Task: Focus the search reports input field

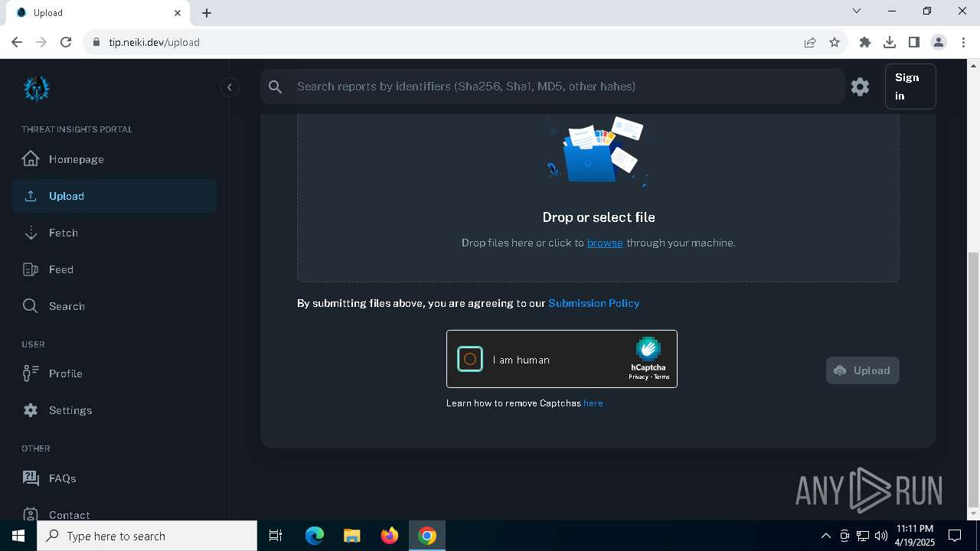Action: tap(567, 86)
